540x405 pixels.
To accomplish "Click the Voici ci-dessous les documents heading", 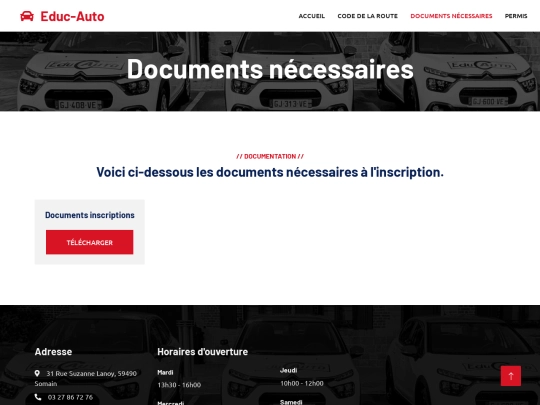I will click(270, 172).
